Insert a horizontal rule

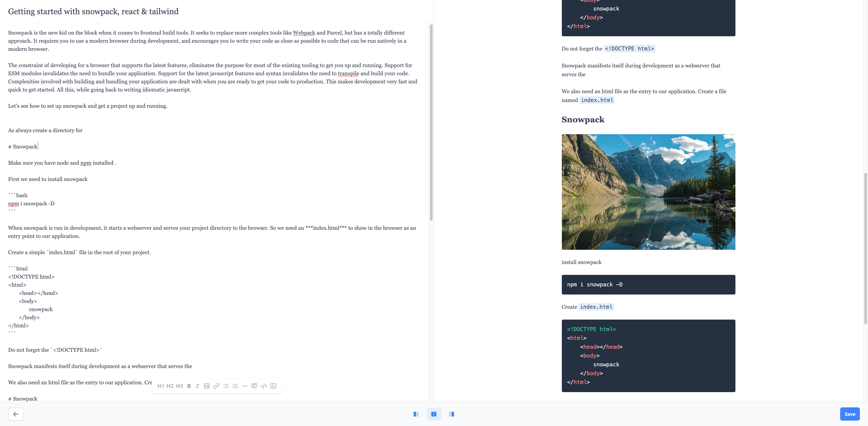244,386
